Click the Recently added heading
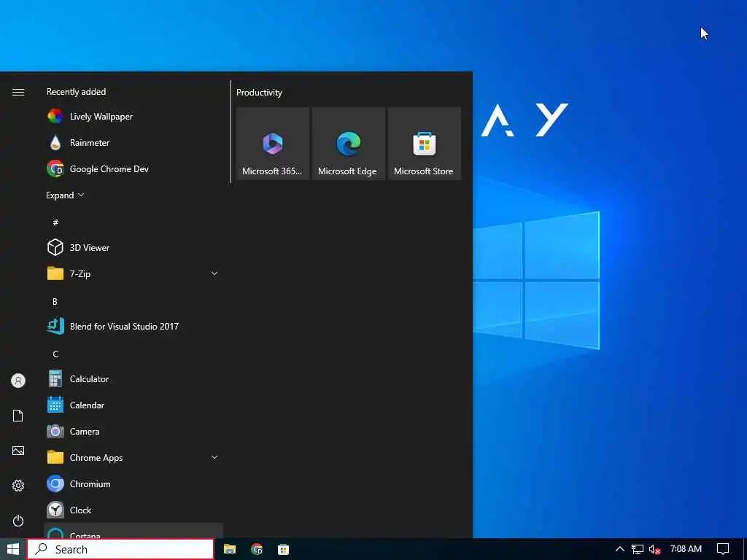The image size is (747, 560). [76, 92]
